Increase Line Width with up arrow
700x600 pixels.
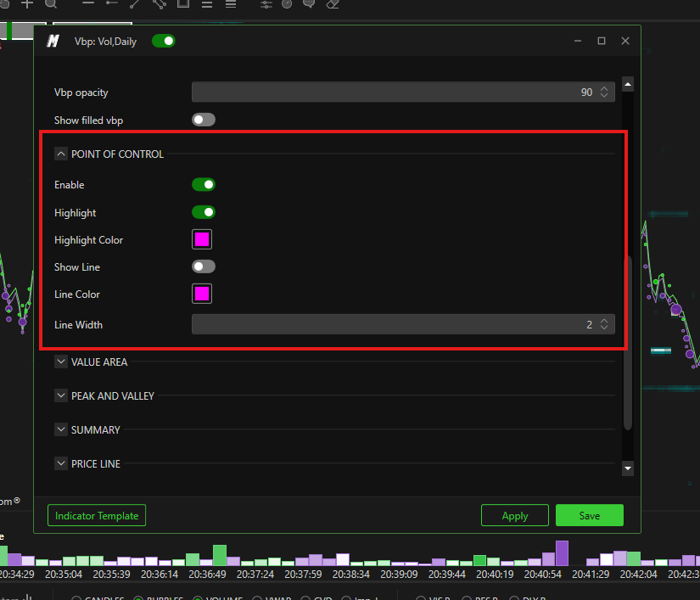(604, 321)
